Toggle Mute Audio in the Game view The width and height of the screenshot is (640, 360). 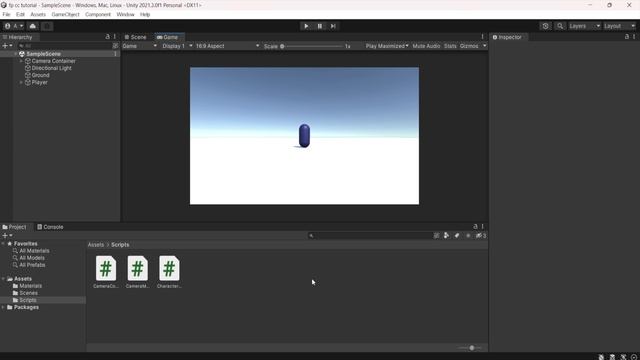pos(426,46)
